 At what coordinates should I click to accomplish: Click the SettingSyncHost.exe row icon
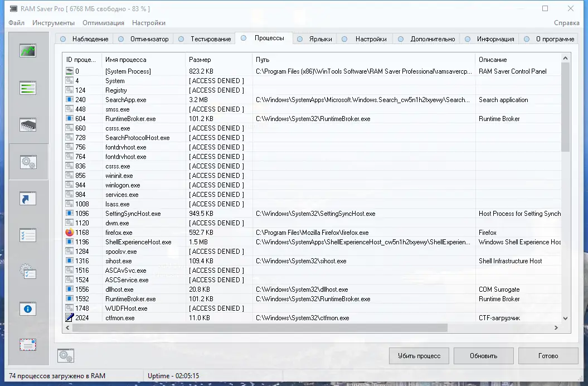coord(69,213)
